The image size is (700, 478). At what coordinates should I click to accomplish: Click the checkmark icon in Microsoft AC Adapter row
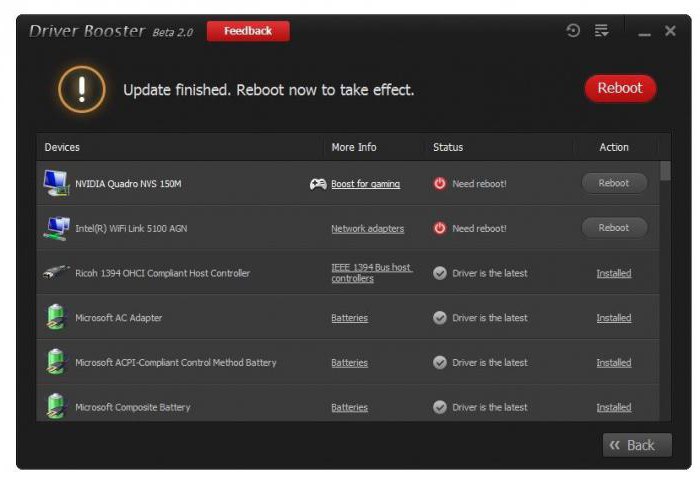coord(440,318)
